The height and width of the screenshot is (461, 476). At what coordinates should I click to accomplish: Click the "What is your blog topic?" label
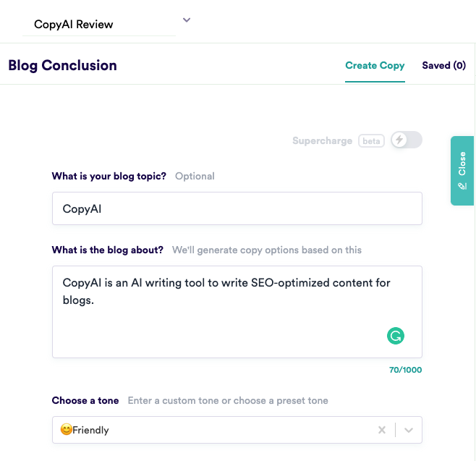point(109,176)
